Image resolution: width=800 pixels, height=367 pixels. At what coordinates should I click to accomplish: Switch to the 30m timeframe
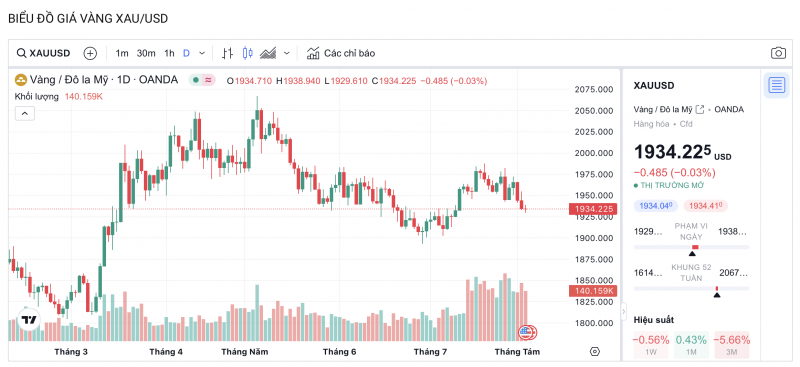pos(146,53)
